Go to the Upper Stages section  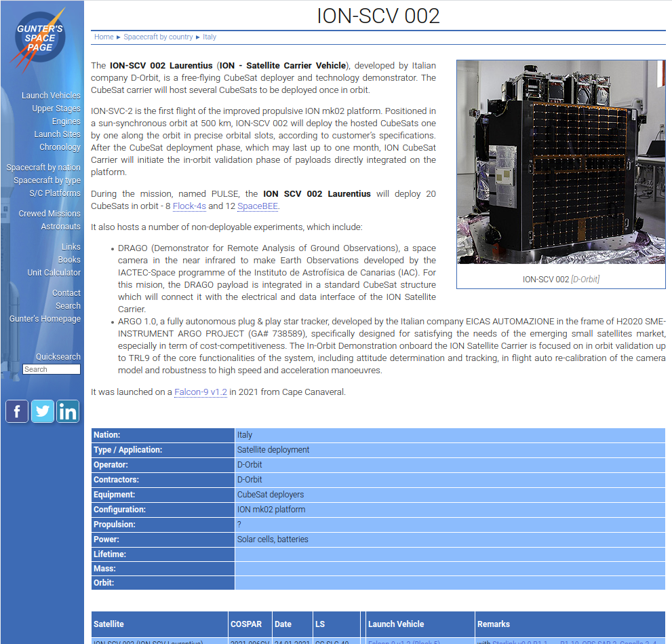tap(56, 108)
